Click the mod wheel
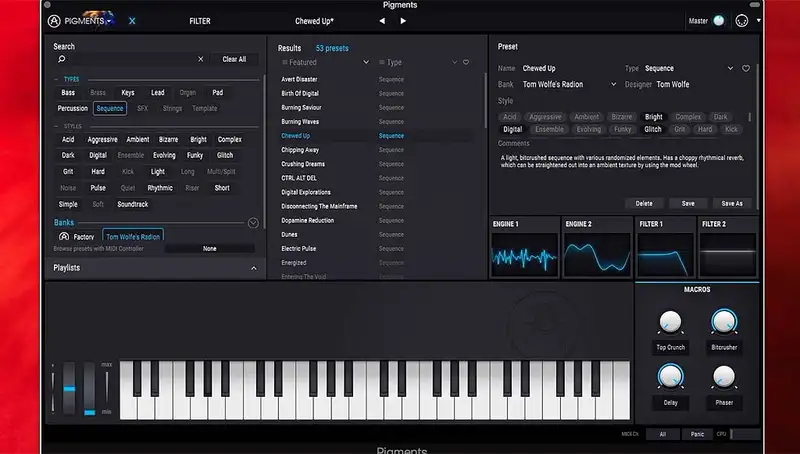Screen dimensions: 800x454 89,389
